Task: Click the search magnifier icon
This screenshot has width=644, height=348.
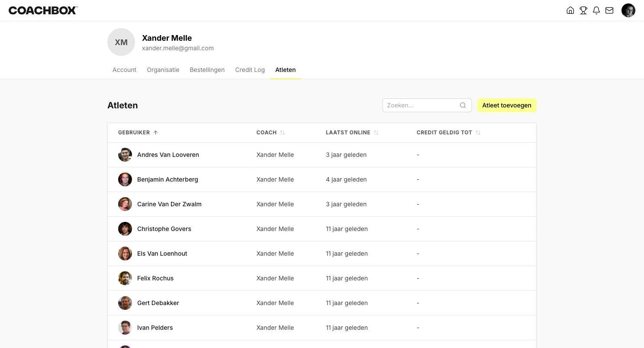Action: (463, 105)
